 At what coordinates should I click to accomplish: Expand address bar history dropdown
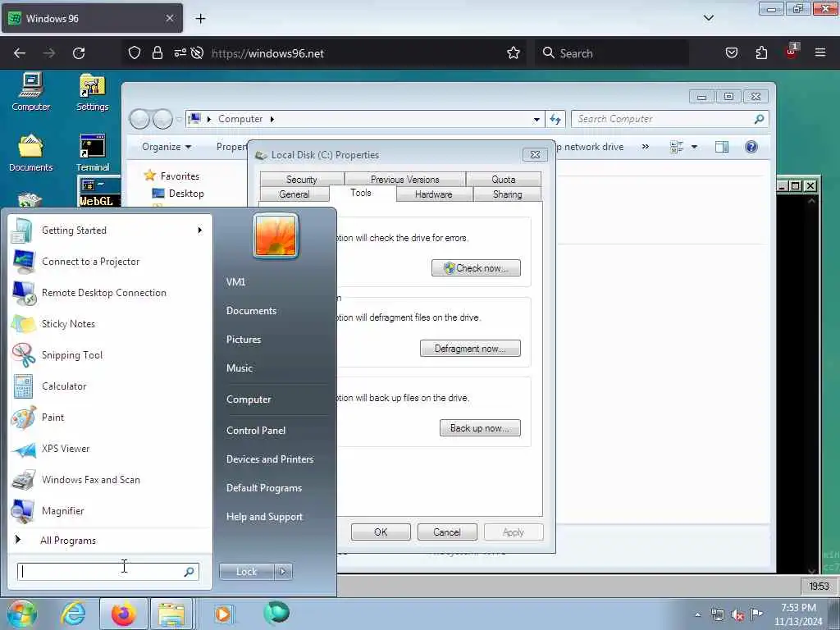[x=536, y=120]
